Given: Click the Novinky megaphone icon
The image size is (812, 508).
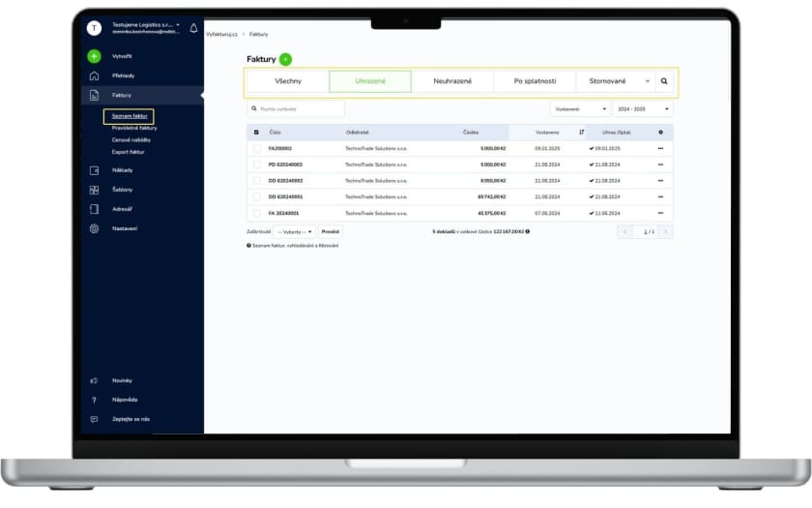Looking at the screenshot, I should tap(94, 380).
